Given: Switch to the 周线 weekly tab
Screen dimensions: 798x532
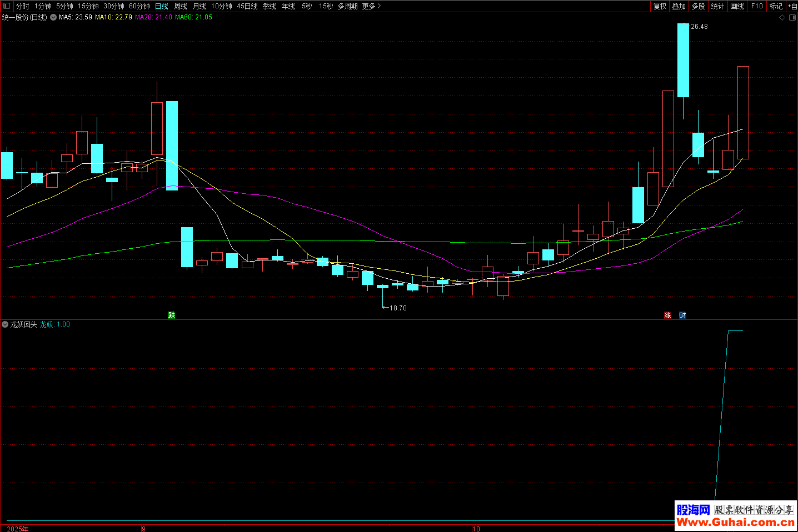Looking at the screenshot, I should [x=181, y=6].
